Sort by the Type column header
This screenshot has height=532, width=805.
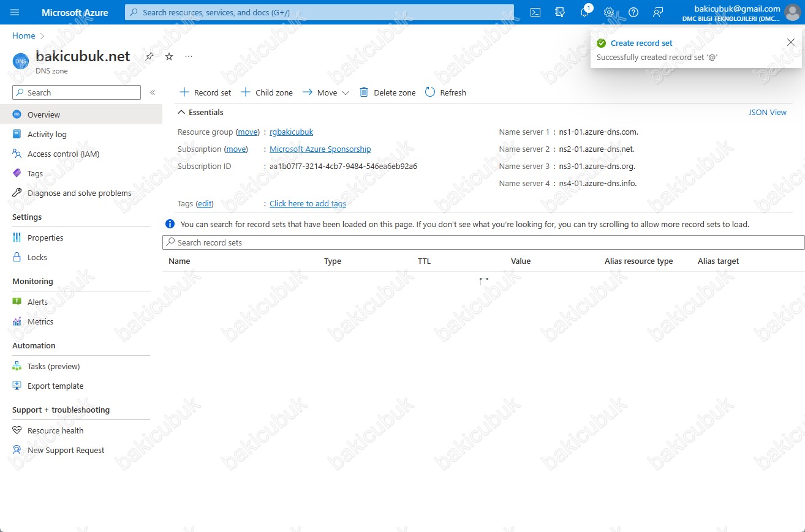333,261
